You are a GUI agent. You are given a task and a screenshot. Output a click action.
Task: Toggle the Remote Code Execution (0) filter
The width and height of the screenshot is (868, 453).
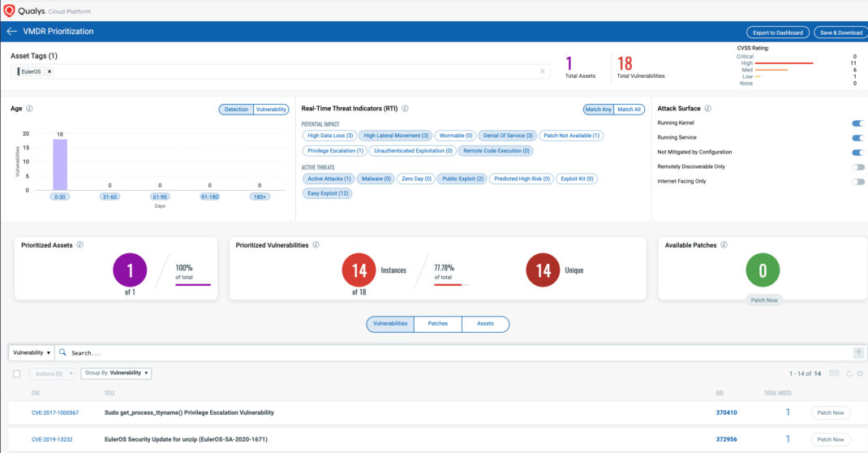click(496, 151)
